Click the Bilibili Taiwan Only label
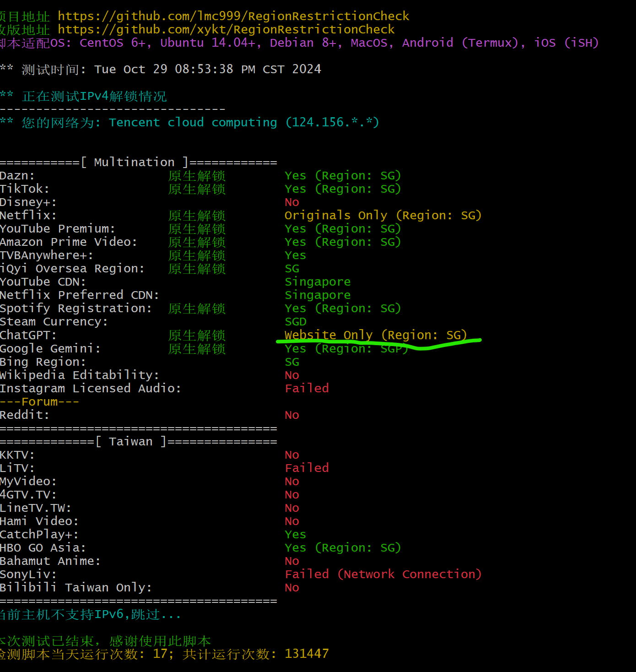Screen dimensions: 636x672 [x=76, y=587]
